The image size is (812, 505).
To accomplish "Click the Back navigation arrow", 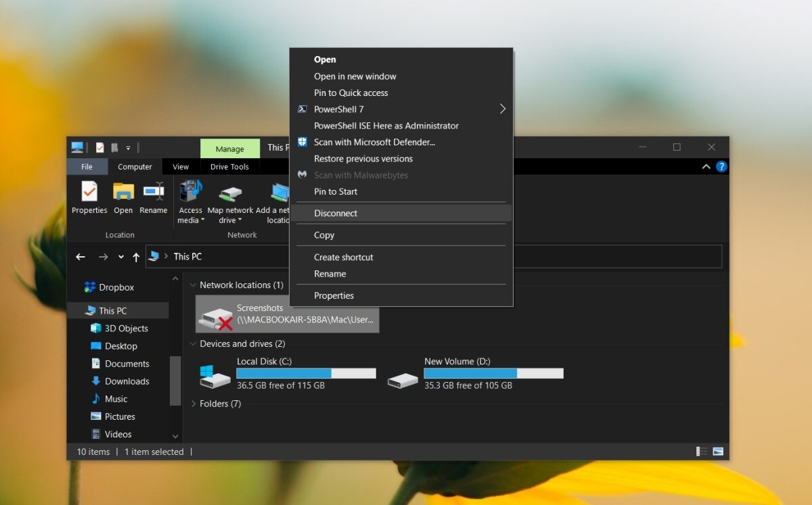I will pyautogui.click(x=81, y=257).
